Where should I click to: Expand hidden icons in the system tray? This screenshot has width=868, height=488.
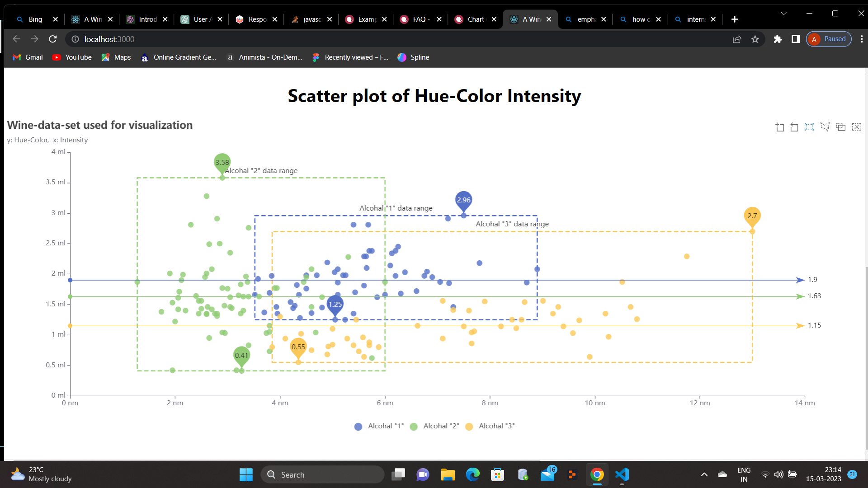pyautogui.click(x=704, y=474)
